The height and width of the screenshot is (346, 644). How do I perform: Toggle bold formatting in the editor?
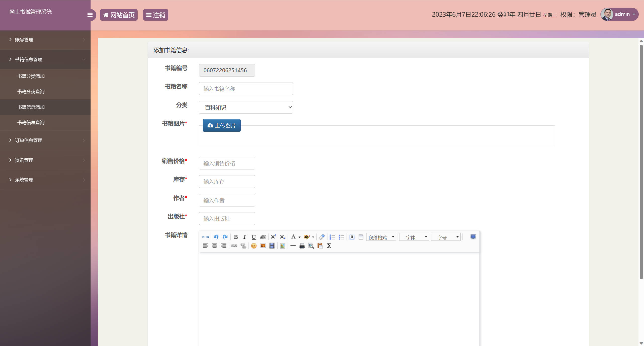click(x=236, y=237)
